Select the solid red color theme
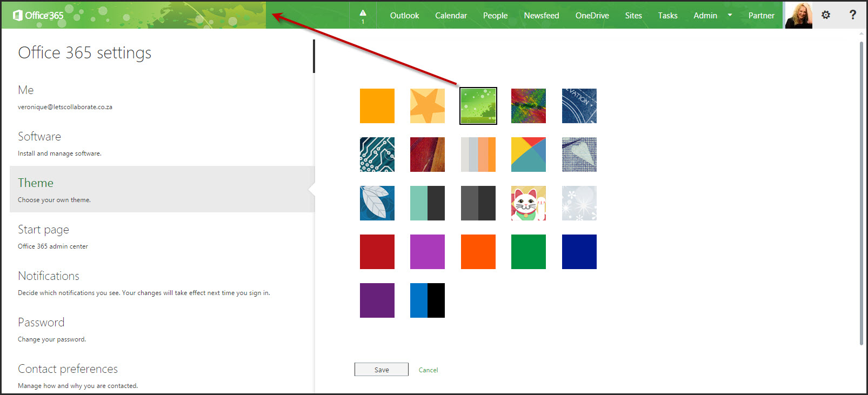Viewport: 868px width, 395px height. click(377, 252)
